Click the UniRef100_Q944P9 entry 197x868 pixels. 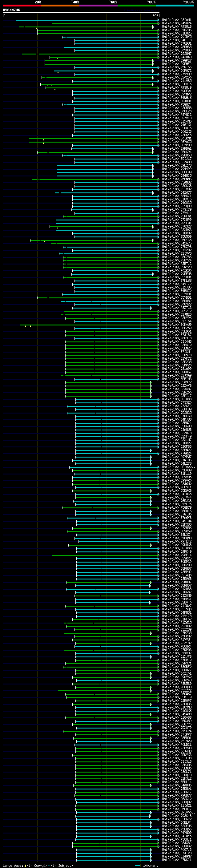pyautogui.click(x=176, y=169)
